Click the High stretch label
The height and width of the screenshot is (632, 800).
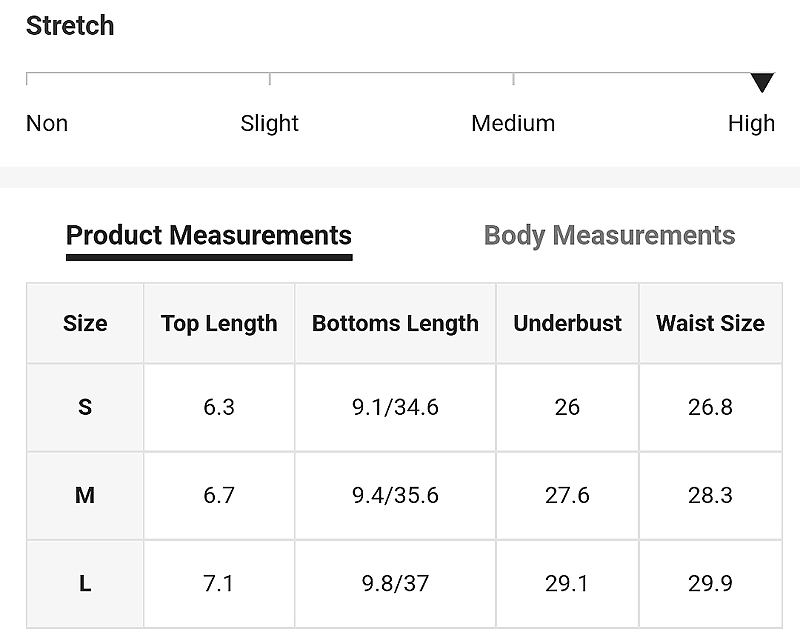click(751, 124)
